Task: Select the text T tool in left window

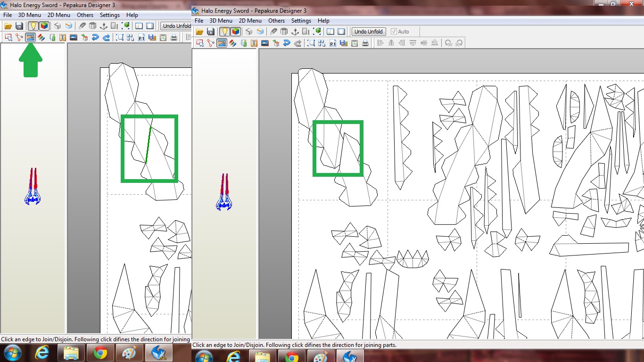Action: (63, 38)
